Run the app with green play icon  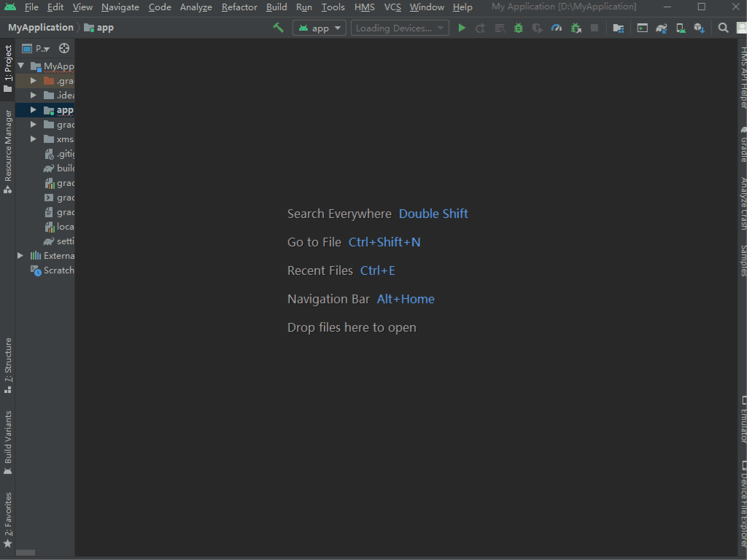[462, 28]
